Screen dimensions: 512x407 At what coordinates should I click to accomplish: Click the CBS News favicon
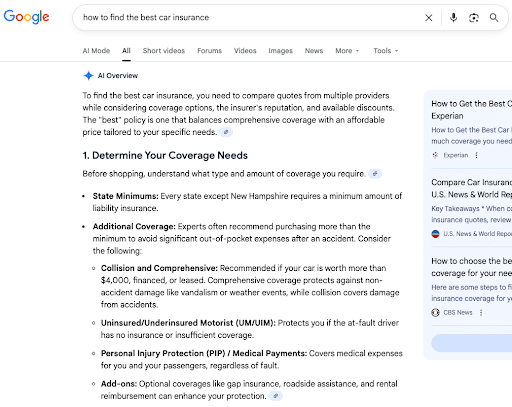click(435, 313)
